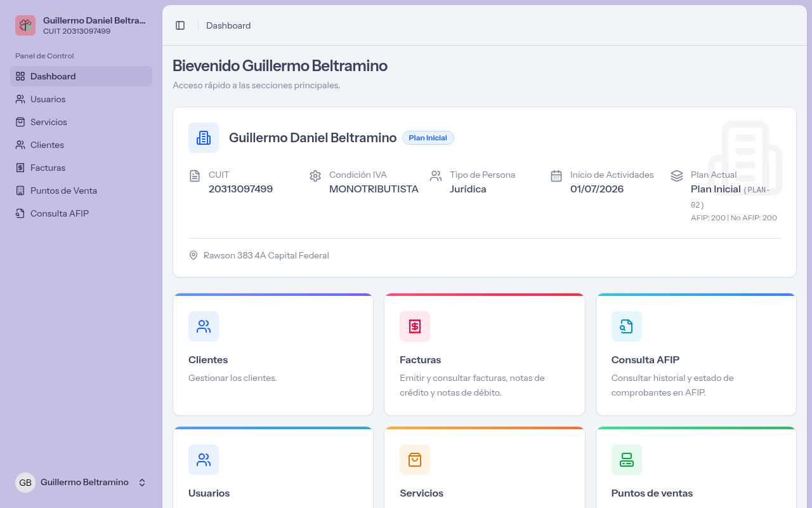
Task: Click the AFIP: 200 | No AFIP: 200 text
Action: (734, 218)
